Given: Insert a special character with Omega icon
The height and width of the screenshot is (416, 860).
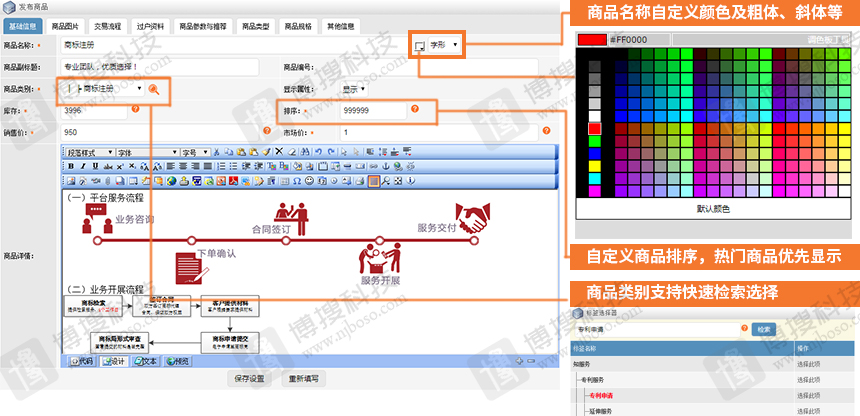Looking at the screenshot, I should tap(297, 181).
